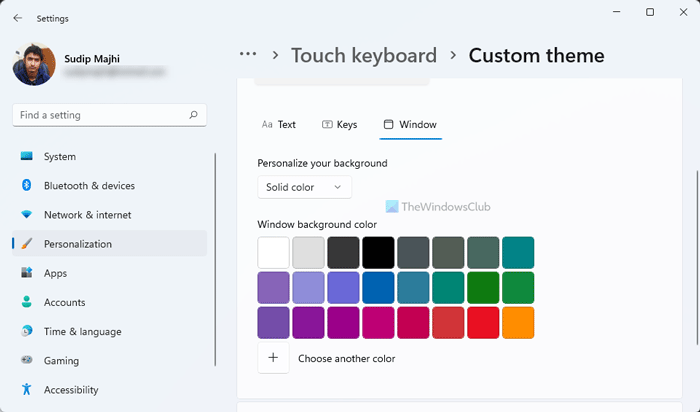Click the Find a setting search box
Screen dimensions: 700x412
click(100, 115)
